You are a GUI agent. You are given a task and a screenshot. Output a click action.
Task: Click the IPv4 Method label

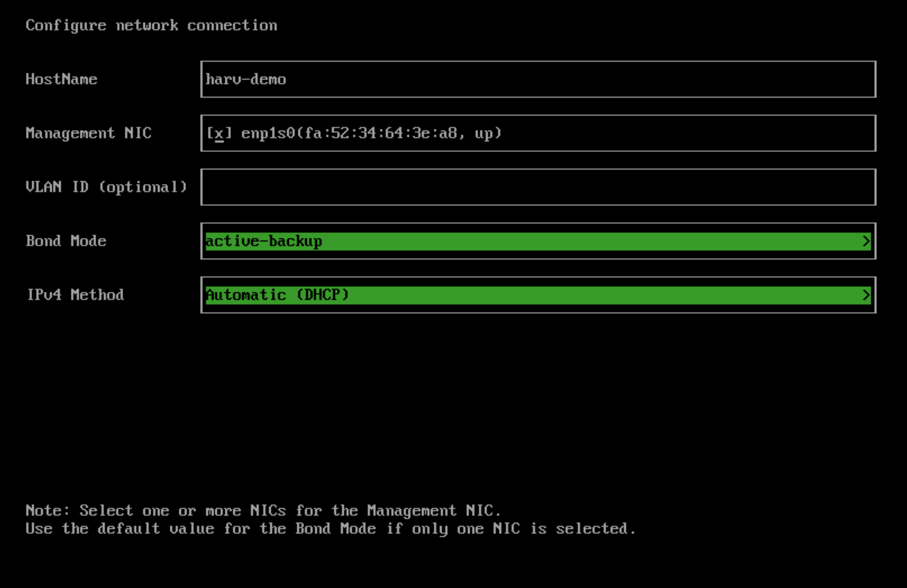75,295
